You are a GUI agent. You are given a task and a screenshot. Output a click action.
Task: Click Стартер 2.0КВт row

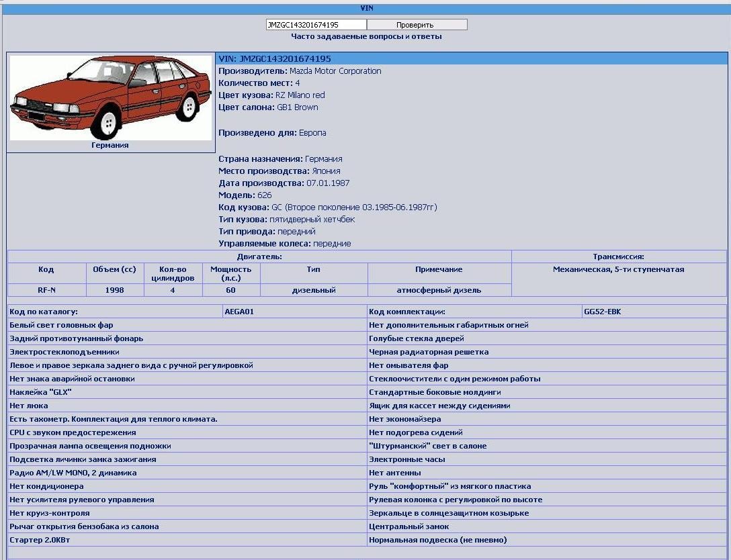[187, 541]
